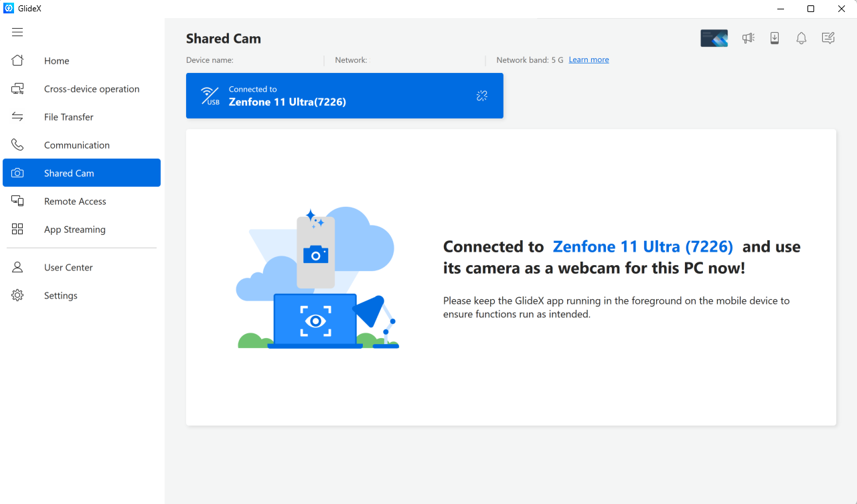The height and width of the screenshot is (504, 857).
Task: Open announcements via the megaphone icon
Action: click(x=748, y=38)
